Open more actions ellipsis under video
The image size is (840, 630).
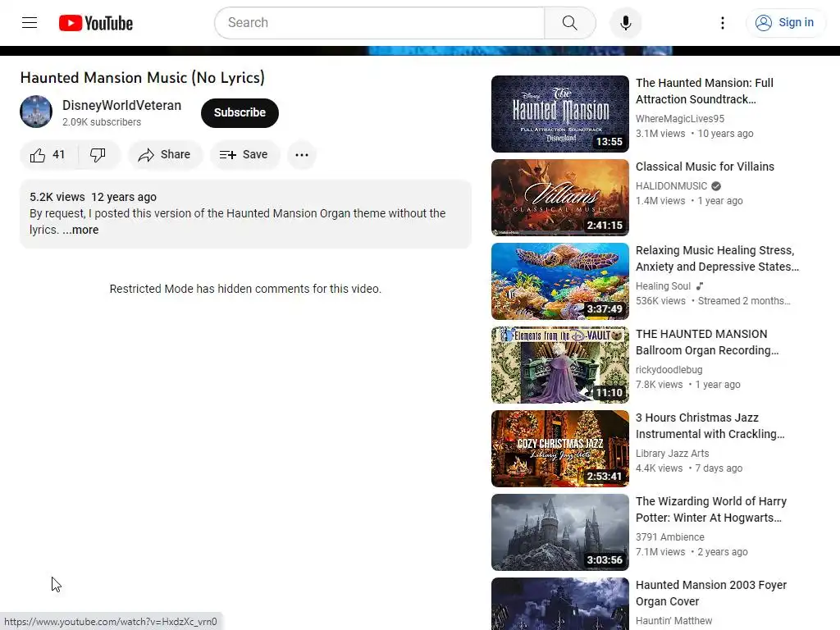coord(302,155)
